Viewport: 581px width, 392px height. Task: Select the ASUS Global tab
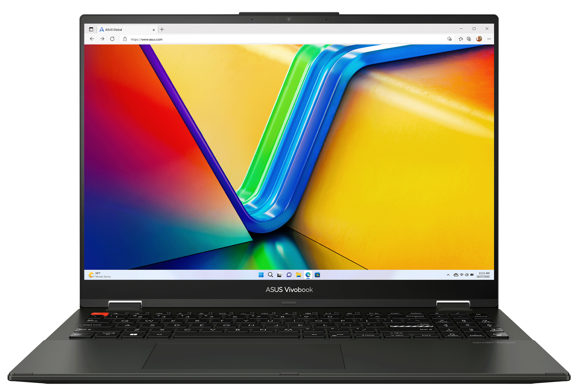(x=127, y=30)
